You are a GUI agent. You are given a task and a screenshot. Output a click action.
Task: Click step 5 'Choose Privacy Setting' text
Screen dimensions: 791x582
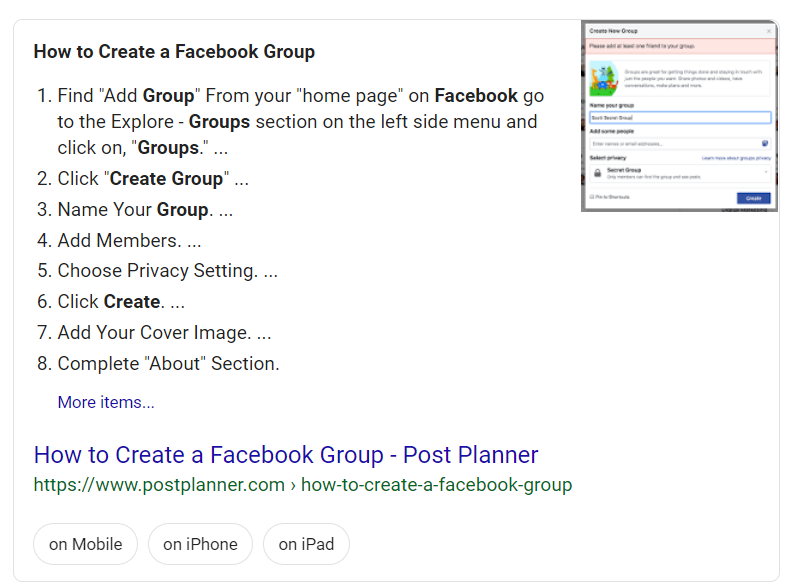pos(167,271)
